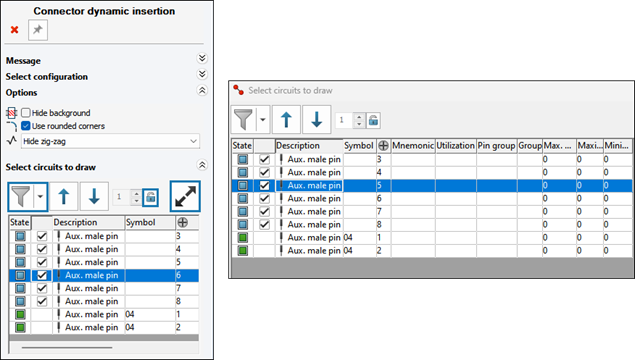Click the filter funnel icon in left panel

pos(21,197)
